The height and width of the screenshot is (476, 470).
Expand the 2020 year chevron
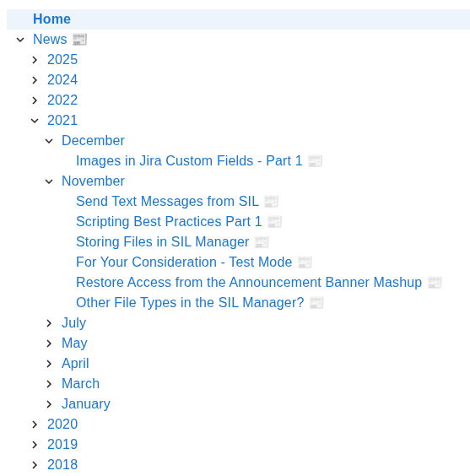(x=35, y=425)
